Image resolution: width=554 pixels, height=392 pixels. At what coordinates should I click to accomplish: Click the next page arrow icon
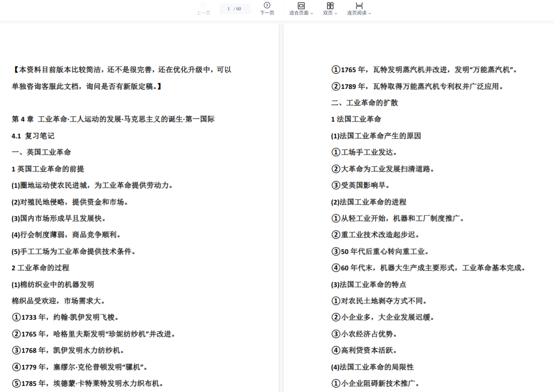(267, 5)
